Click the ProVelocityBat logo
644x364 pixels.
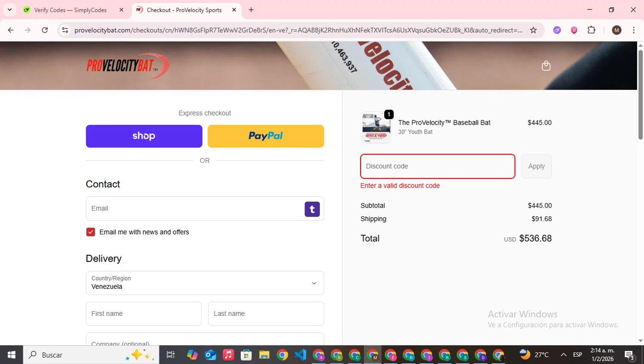pos(128,66)
